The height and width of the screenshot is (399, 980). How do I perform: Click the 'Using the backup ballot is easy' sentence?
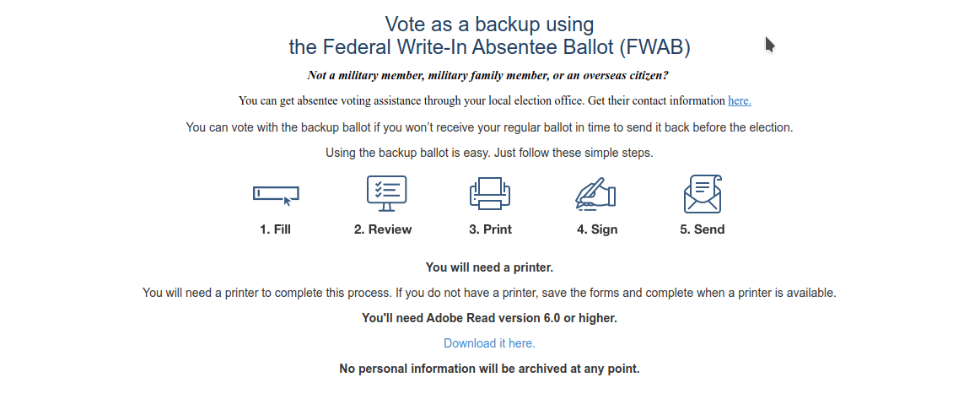point(489,153)
